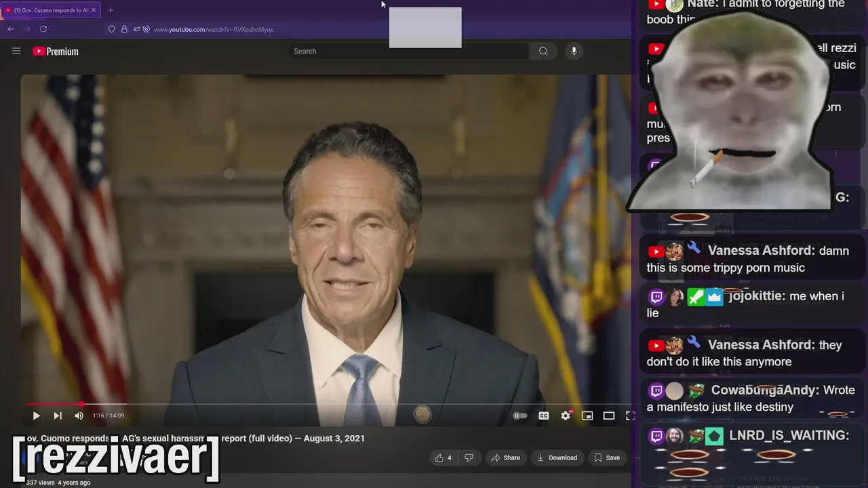
Task: Click LNRD_IS_WAITING username in chat
Action: pos(789,435)
